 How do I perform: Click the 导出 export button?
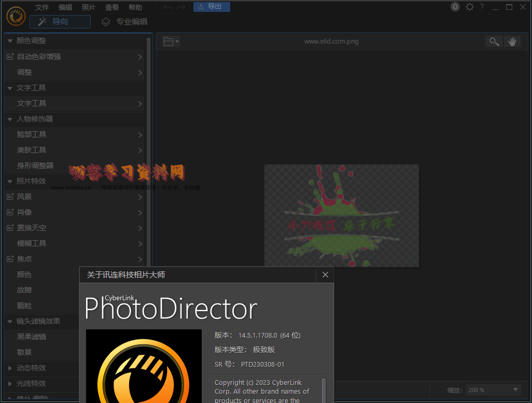(x=212, y=7)
